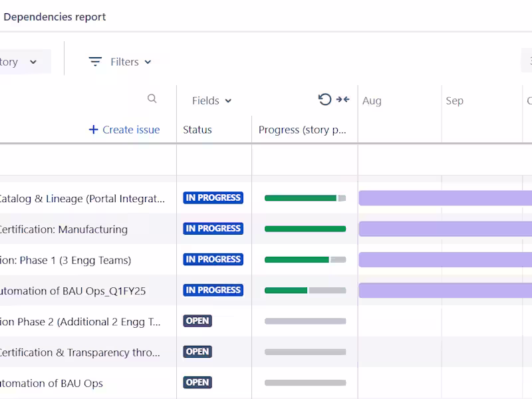Select the Phase 1 (3 Engg Teams) issue
The image size is (532, 399).
coord(66,260)
